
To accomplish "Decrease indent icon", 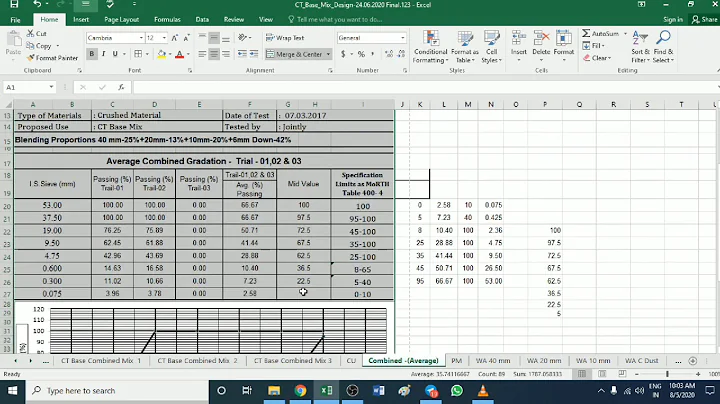I will tap(242, 54).
